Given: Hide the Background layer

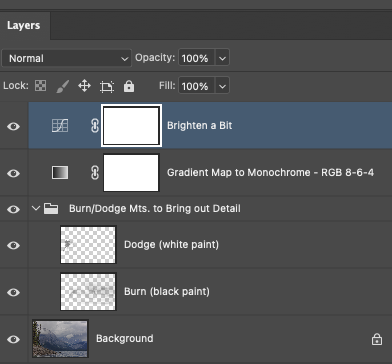Looking at the screenshot, I should click(x=13, y=339).
